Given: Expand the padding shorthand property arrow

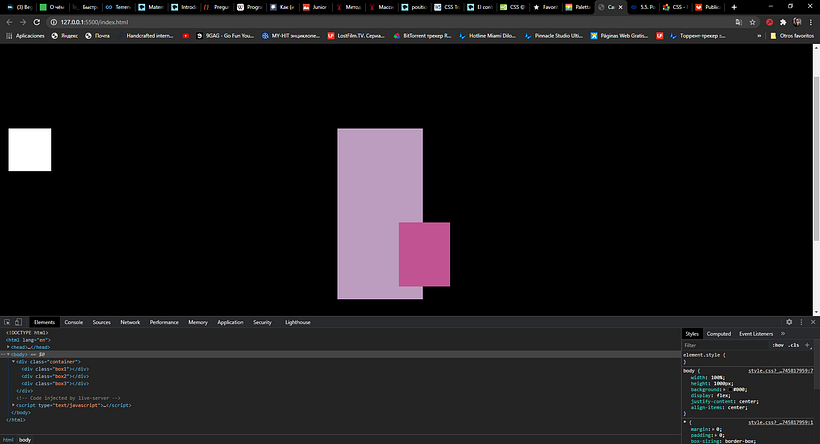Looking at the screenshot, I should [714, 435].
